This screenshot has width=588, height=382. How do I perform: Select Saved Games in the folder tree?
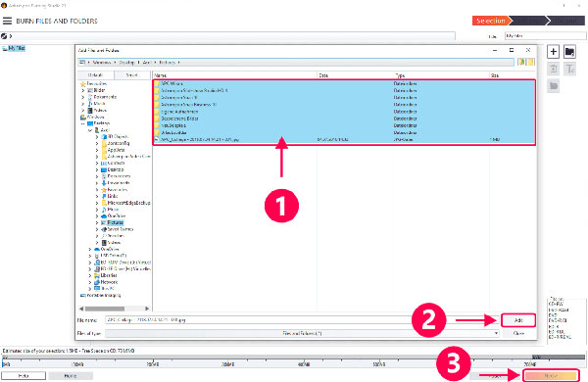(120, 229)
